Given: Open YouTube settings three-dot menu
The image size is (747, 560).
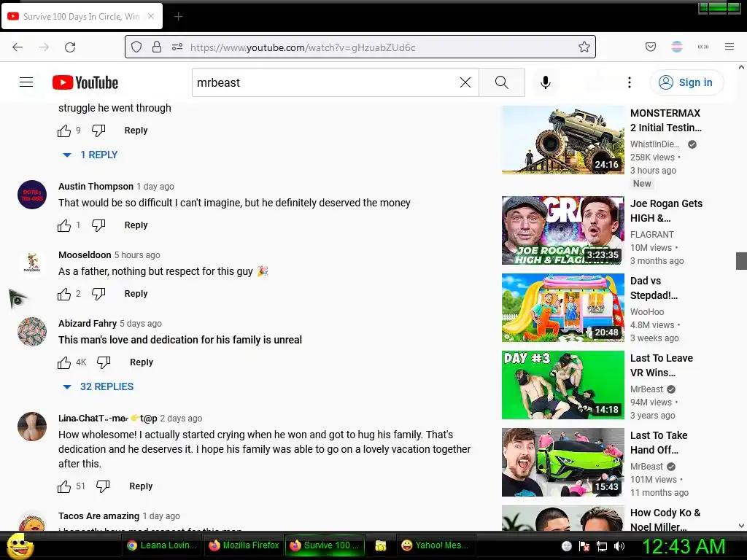Looking at the screenshot, I should tap(630, 82).
